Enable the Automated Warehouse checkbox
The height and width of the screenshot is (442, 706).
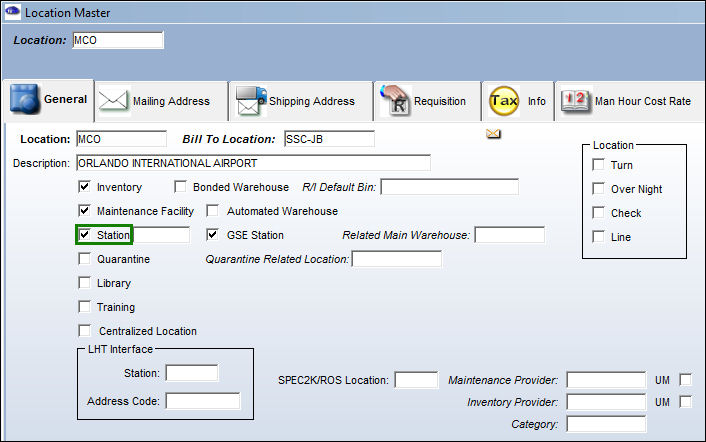point(213,210)
